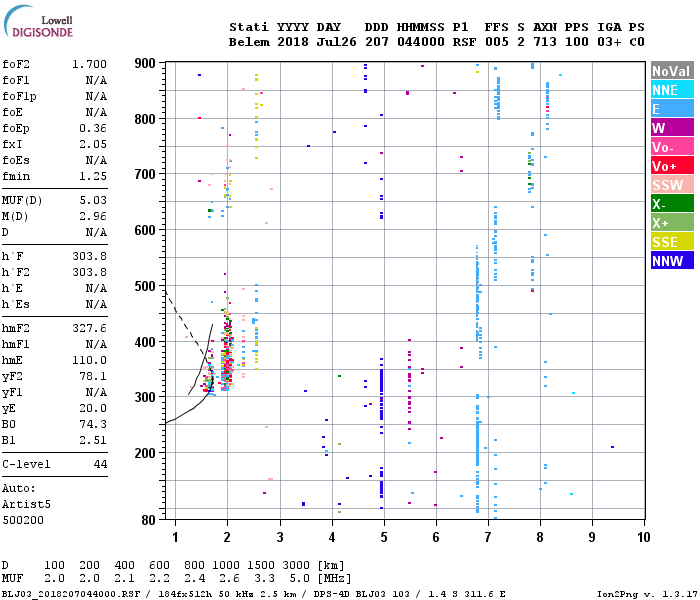Image resolution: width=700 pixels, height=600 pixels.
Task: Click the RSF value in header
Action: tap(464, 42)
